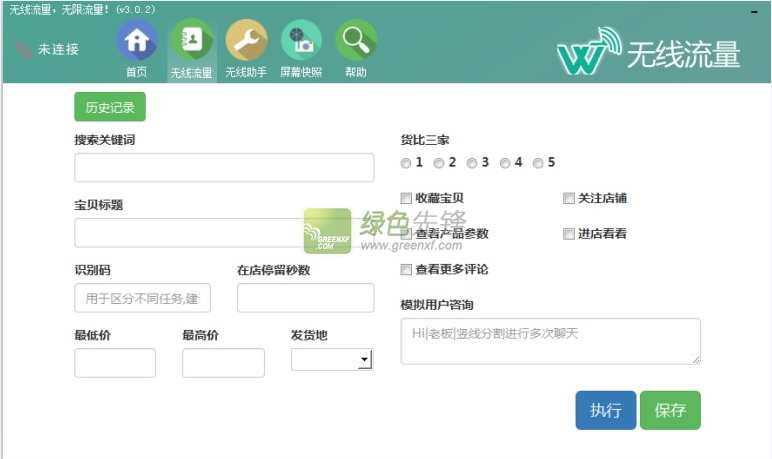
Task: Click the 宝贝标题 label
Action: pyautogui.click(x=98, y=205)
